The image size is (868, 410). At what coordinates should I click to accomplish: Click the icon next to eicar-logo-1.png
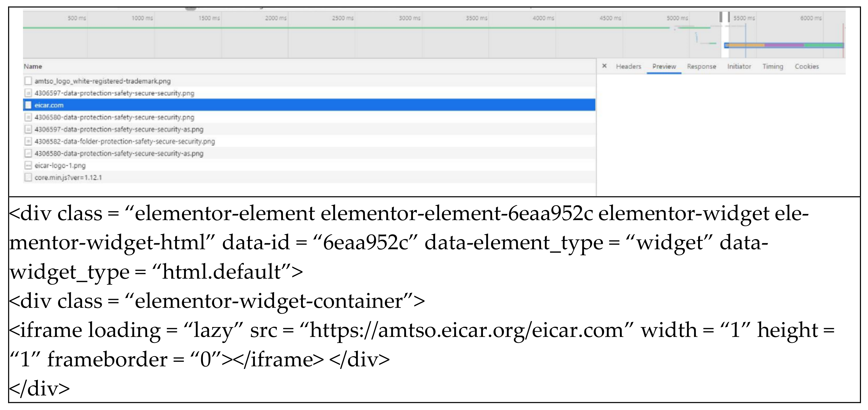28,165
